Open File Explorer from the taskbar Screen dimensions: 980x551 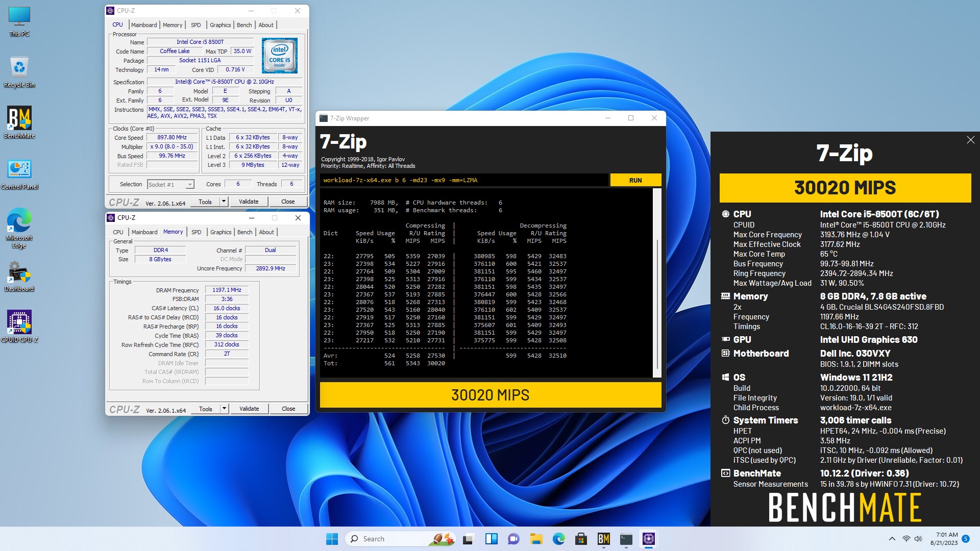(x=536, y=539)
